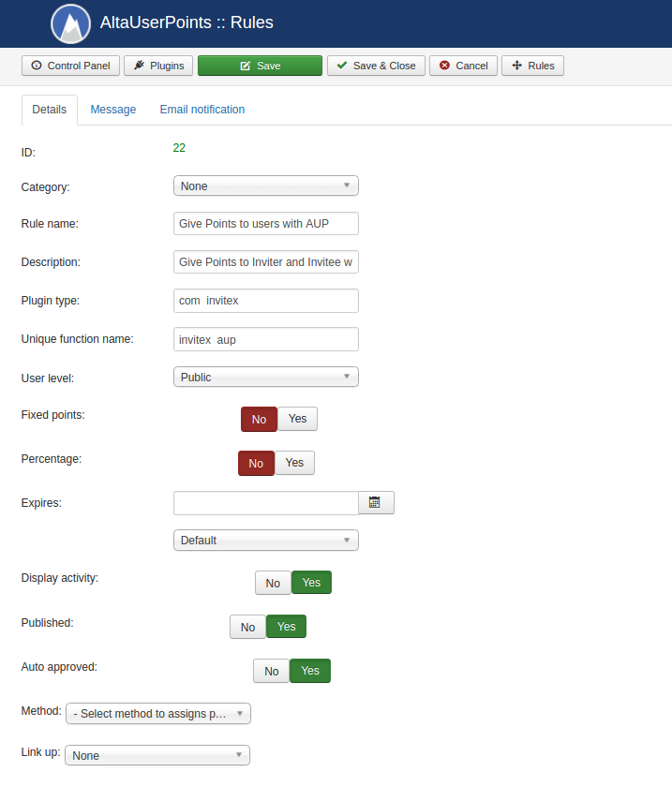Click into the Rule name text field
This screenshot has width=672, height=786.
[265, 224]
